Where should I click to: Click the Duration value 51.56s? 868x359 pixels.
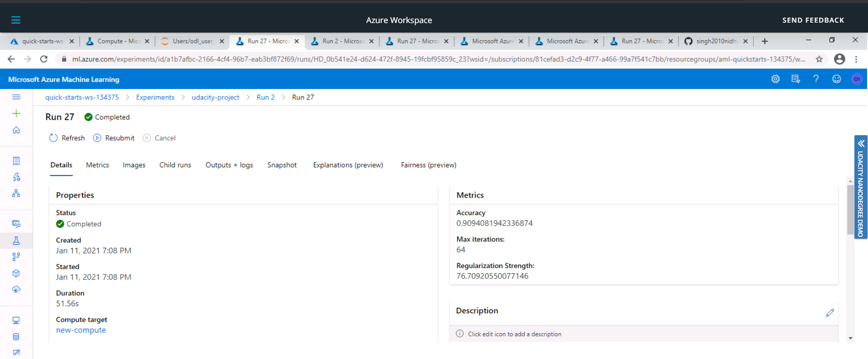pyautogui.click(x=67, y=304)
